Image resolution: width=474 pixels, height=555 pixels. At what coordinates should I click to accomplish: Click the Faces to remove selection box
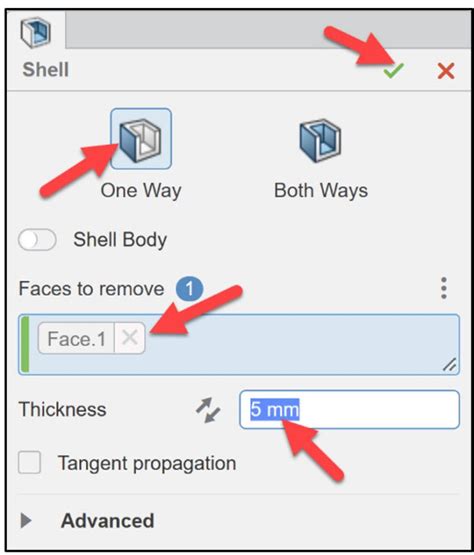click(239, 344)
